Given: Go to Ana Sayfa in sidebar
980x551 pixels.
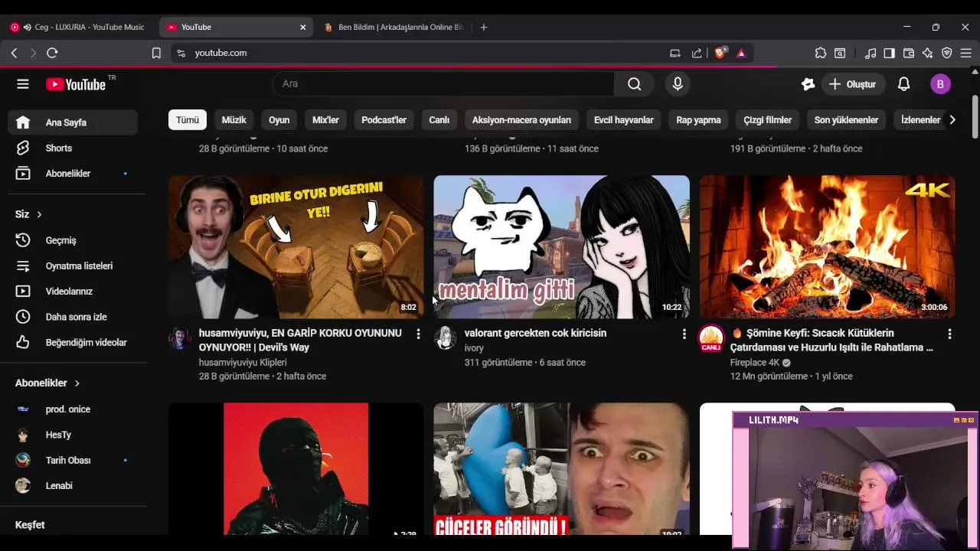Looking at the screenshot, I should click(x=73, y=122).
